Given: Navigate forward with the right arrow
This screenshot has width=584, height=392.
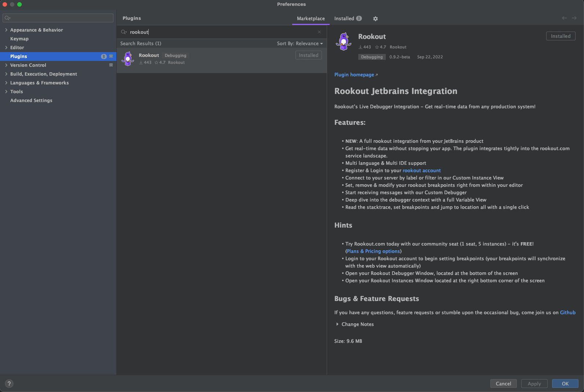Looking at the screenshot, I should [x=574, y=18].
